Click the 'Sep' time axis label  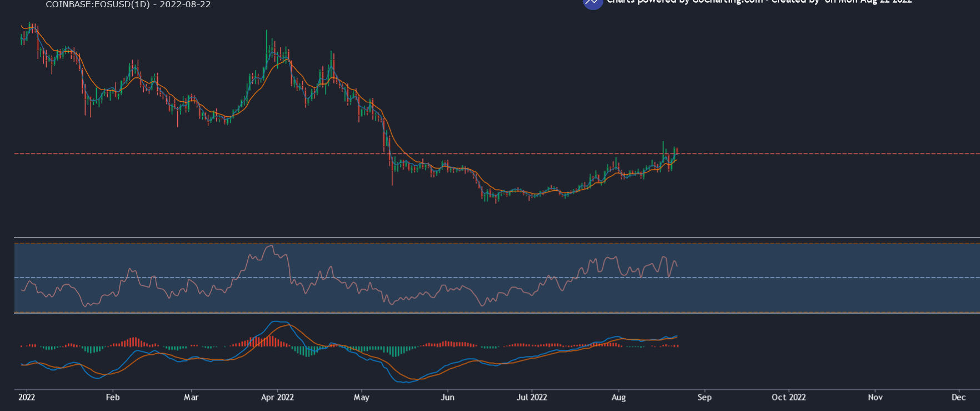pyautogui.click(x=704, y=397)
